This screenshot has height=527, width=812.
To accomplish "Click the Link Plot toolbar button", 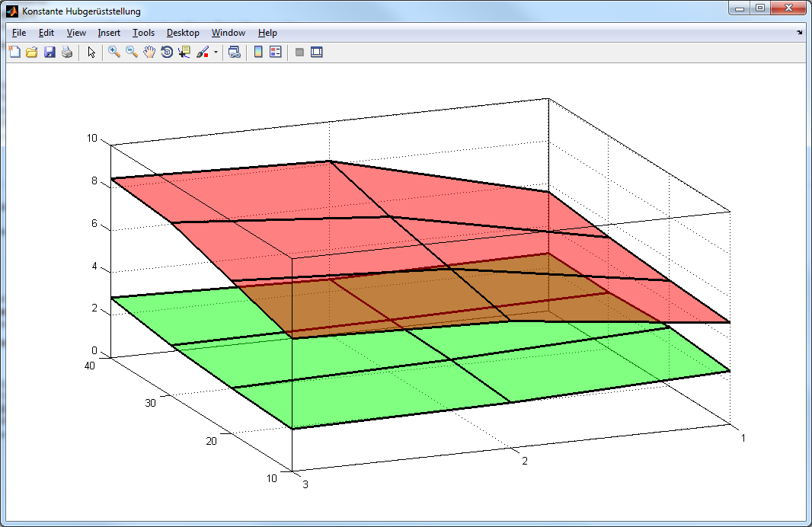I will (x=235, y=53).
